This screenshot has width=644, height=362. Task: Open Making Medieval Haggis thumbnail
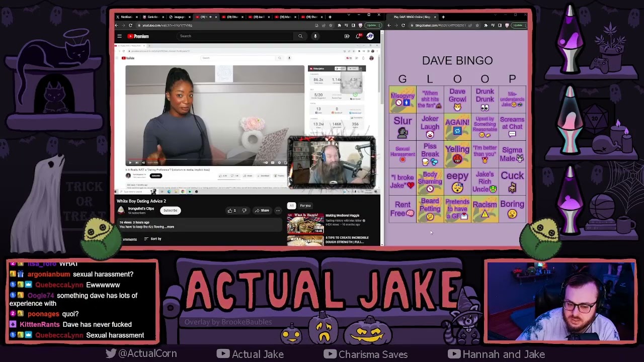point(305,223)
